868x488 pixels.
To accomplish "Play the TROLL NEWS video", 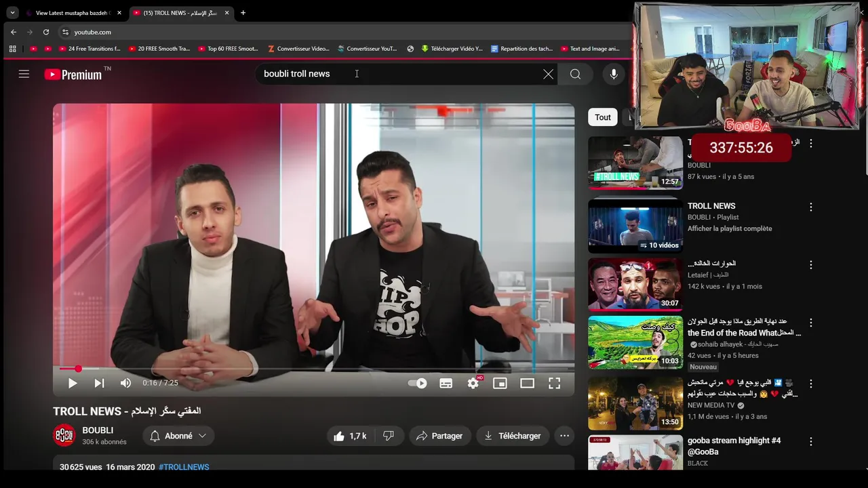I will 73,383.
